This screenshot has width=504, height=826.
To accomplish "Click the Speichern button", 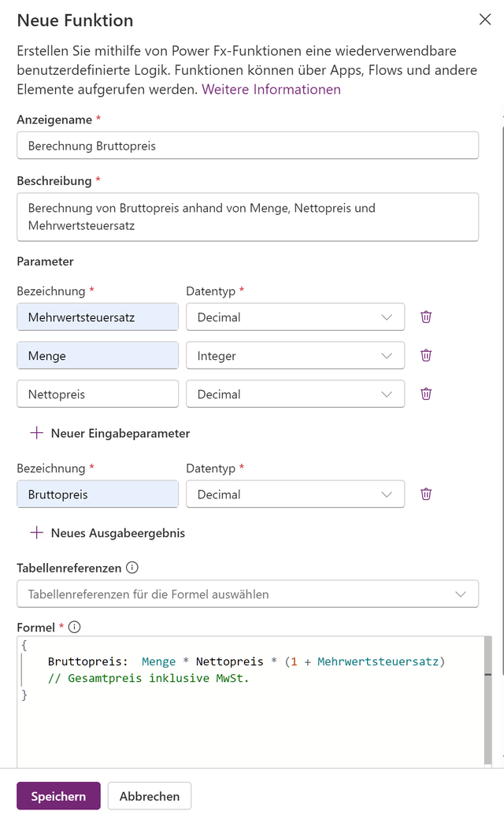I will pos(58,796).
